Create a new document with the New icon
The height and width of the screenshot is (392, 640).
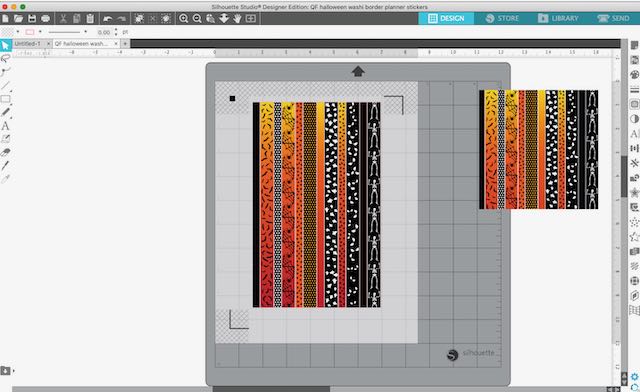[5, 18]
